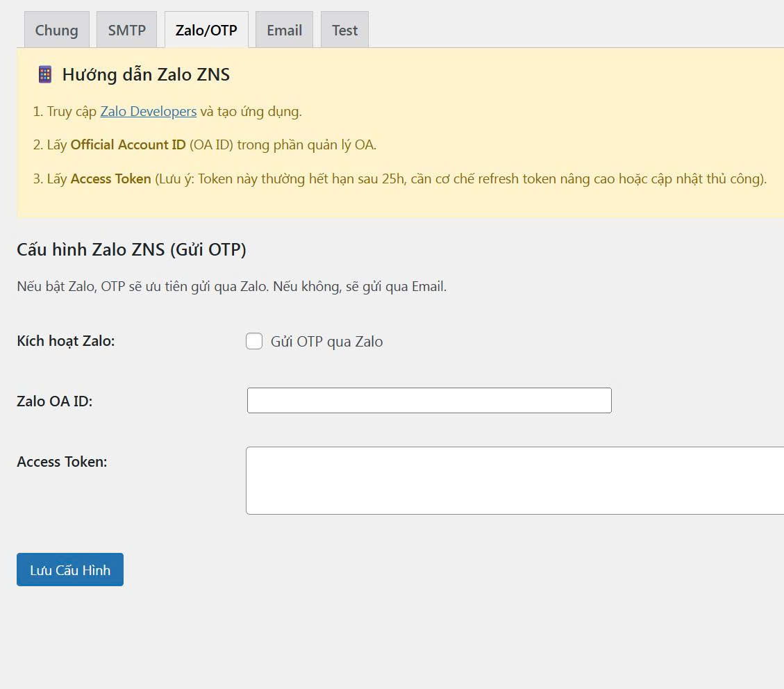Open the Chung tab
Screen dimensions: 784x689
coord(56,31)
